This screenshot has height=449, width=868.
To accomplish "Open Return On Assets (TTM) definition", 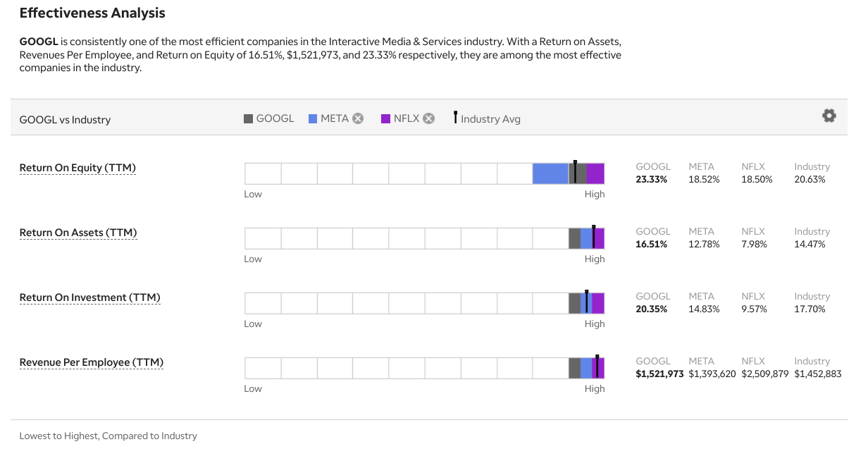I will (78, 233).
